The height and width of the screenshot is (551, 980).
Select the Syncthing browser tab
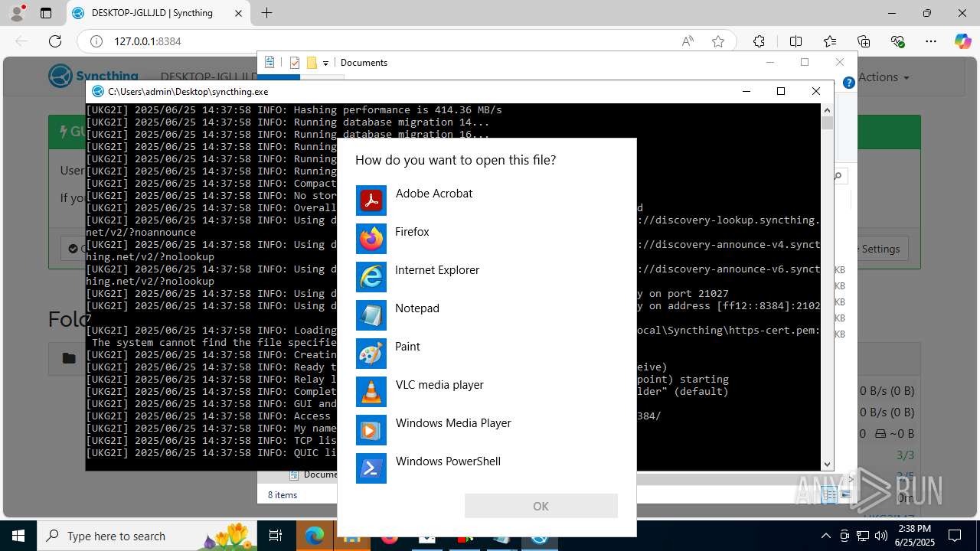point(157,13)
